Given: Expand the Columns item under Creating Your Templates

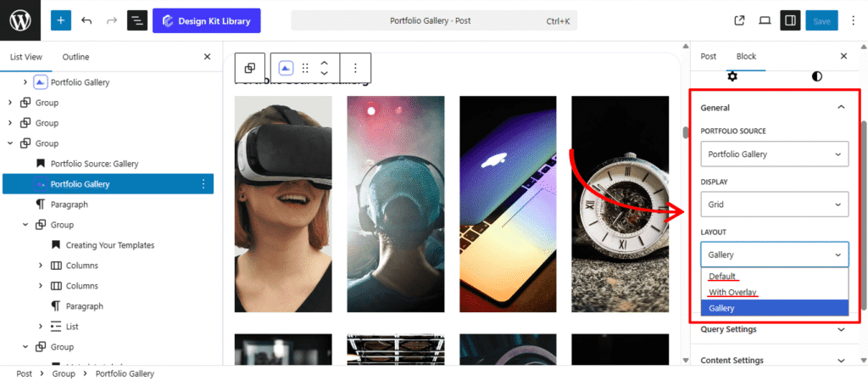Looking at the screenshot, I should [41, 266].
